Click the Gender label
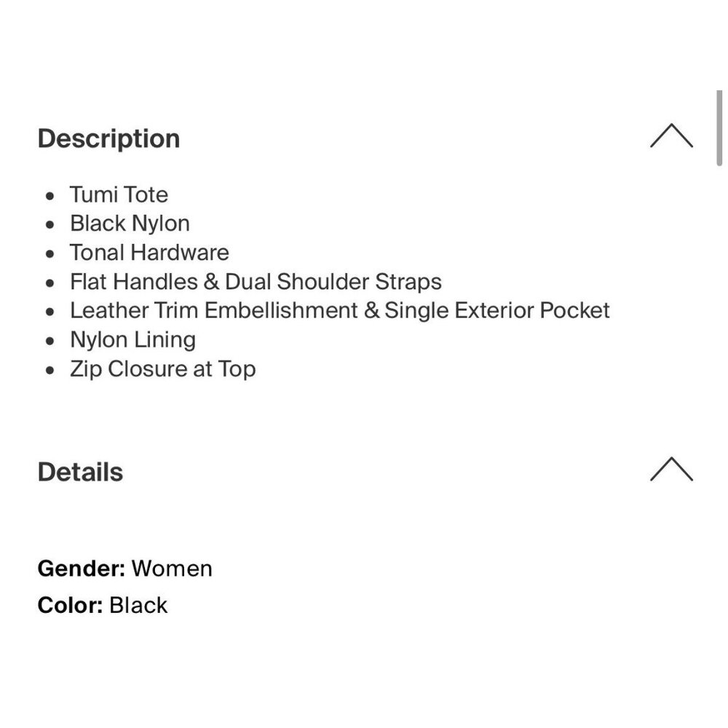 click(82, 568)
